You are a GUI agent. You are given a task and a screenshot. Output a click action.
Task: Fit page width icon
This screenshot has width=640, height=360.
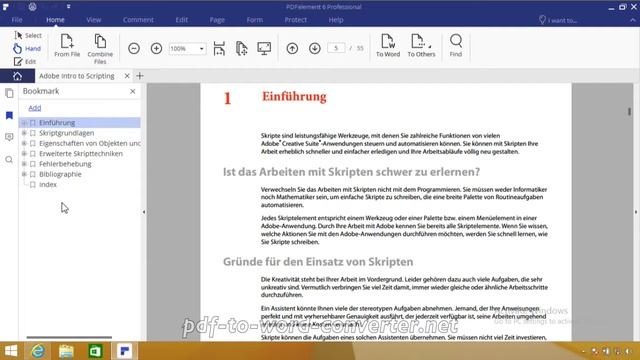[219, 48]
